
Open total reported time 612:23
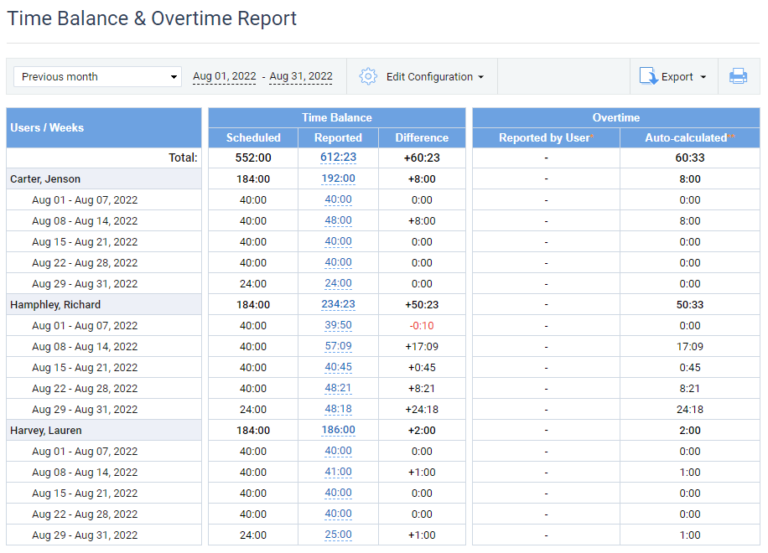tap(338, 158)
